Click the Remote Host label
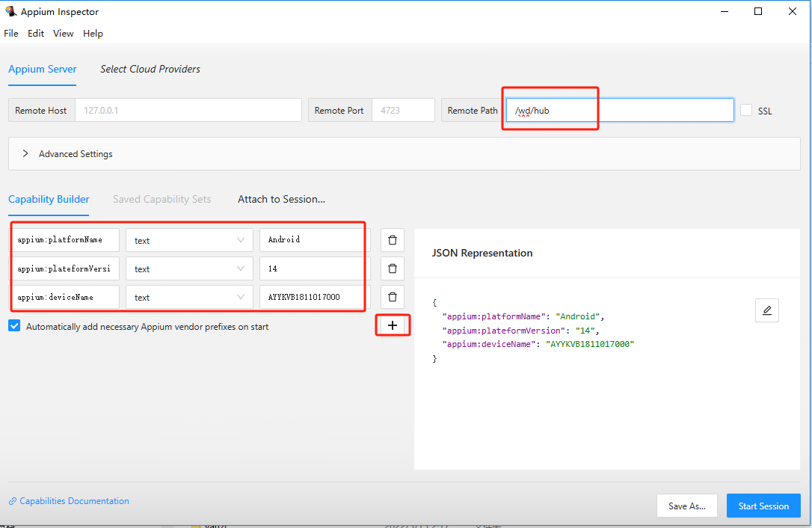Screen dimensions: 812x528 pyautogui.click(x=41, y=111)
